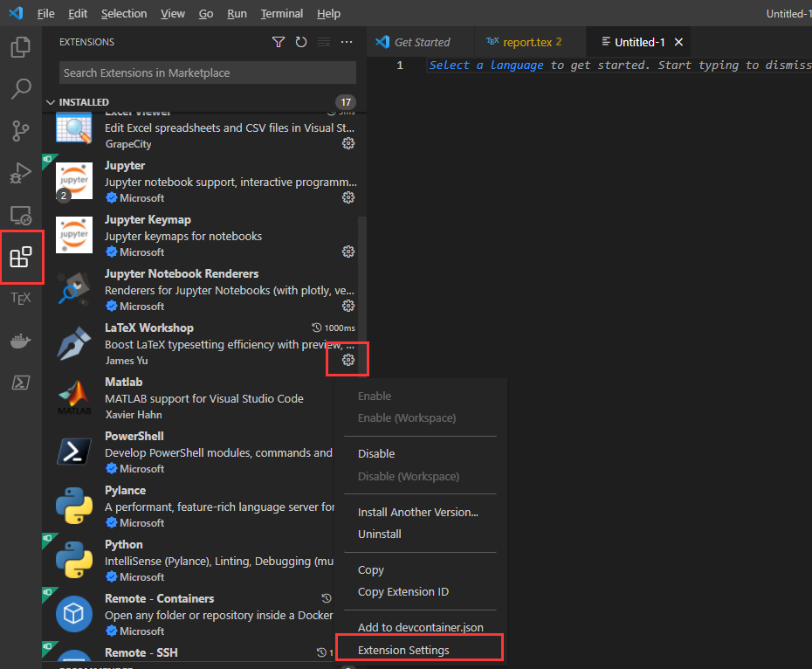This screenshot has width=812, height=669.
Task: Open manage gear for Jupyter Notebook Renderers
Action: 348,306
